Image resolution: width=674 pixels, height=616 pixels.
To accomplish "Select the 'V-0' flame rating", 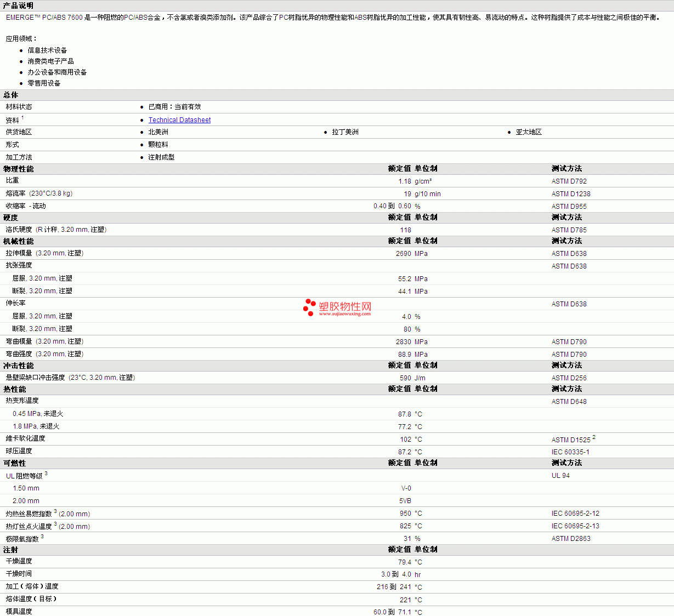I will (x=406, y=488).
